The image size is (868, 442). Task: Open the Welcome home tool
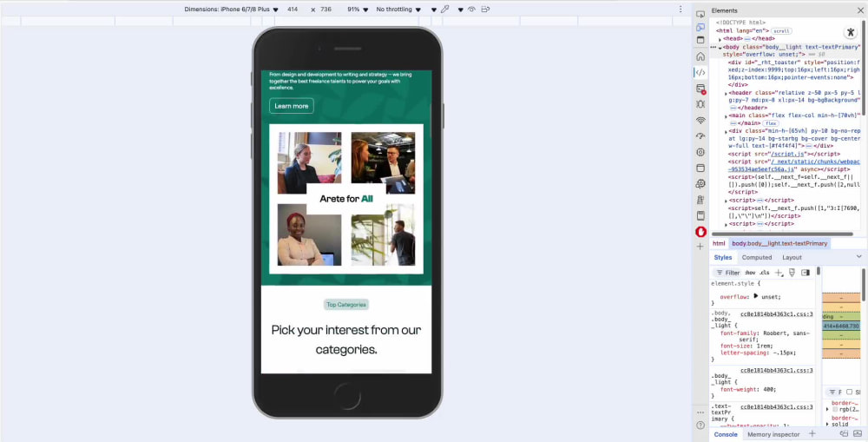click(700, 56)
